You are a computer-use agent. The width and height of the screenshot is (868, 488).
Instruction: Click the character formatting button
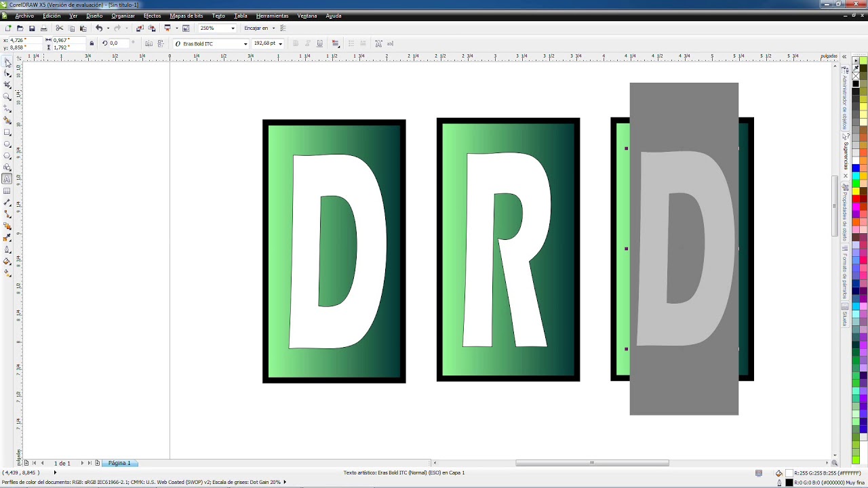378,43
